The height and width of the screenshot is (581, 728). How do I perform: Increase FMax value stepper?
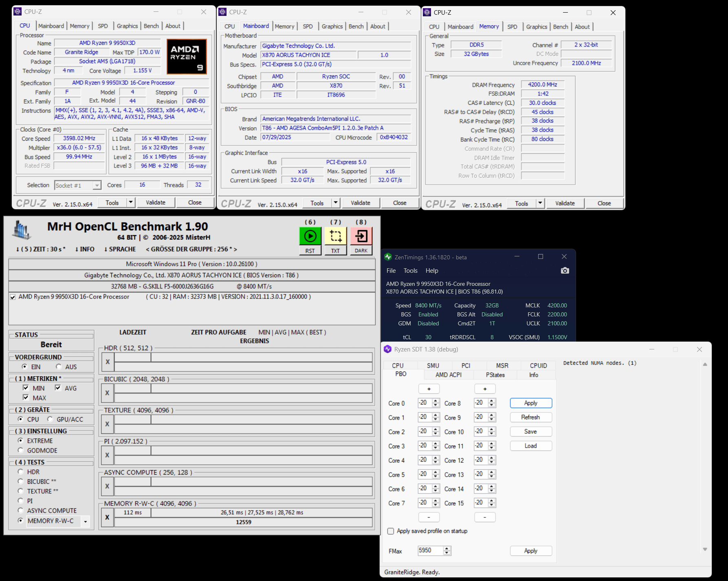point(447,548)
